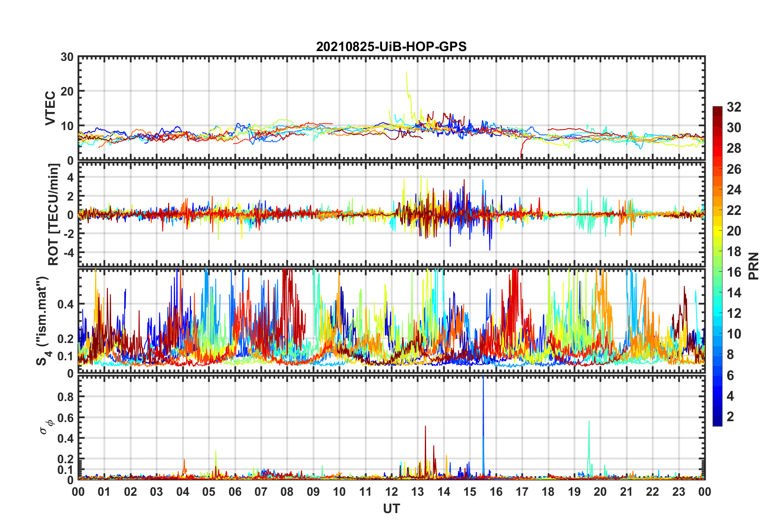Click the plot title 20210825-UiB-HOP-GPS

click(391, 47)
